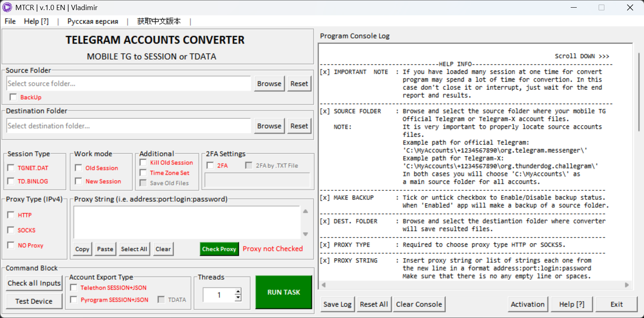Check the TGNET.DAT session type
The image size is (644, 318).
[11, 168]
